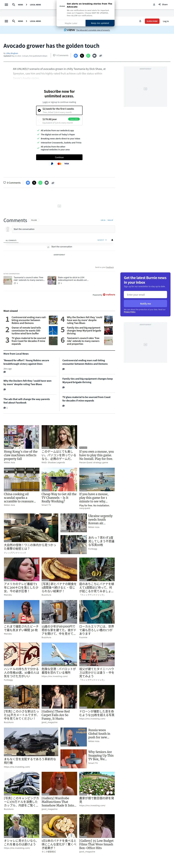Screen dimensions: 174x868
Task: Click Local News breadcrumb in the Subscribe header row
Action: [x=36, y=21]
